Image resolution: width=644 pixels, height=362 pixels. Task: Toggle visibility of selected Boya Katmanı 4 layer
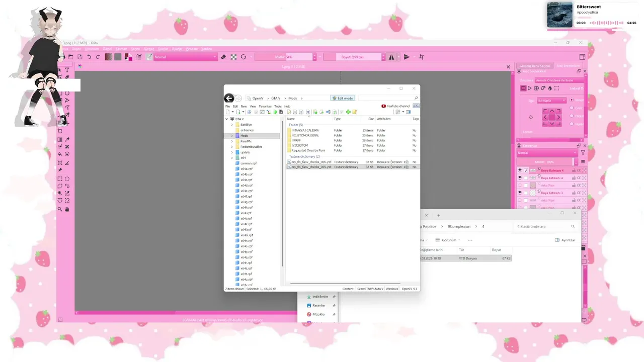click(520, 170)
